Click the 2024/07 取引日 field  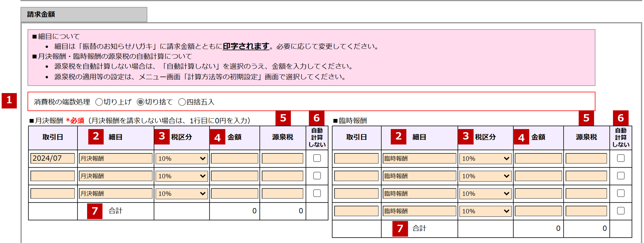pos(53,158)
